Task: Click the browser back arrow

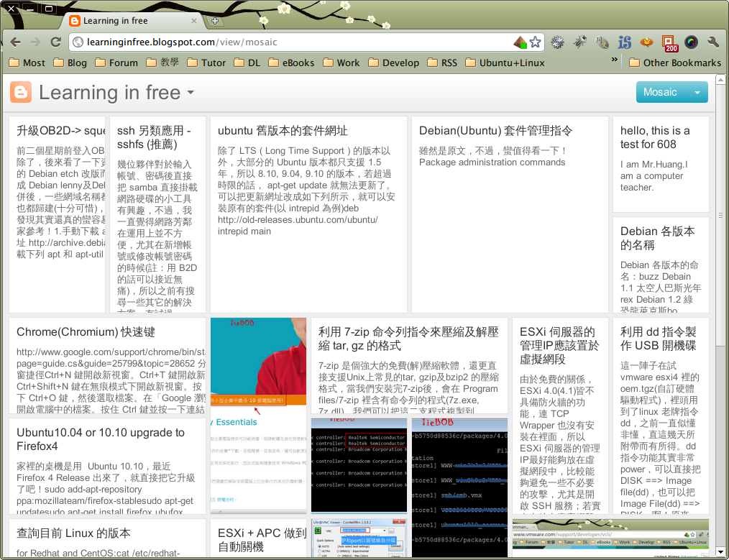Action: pos(15,42)
